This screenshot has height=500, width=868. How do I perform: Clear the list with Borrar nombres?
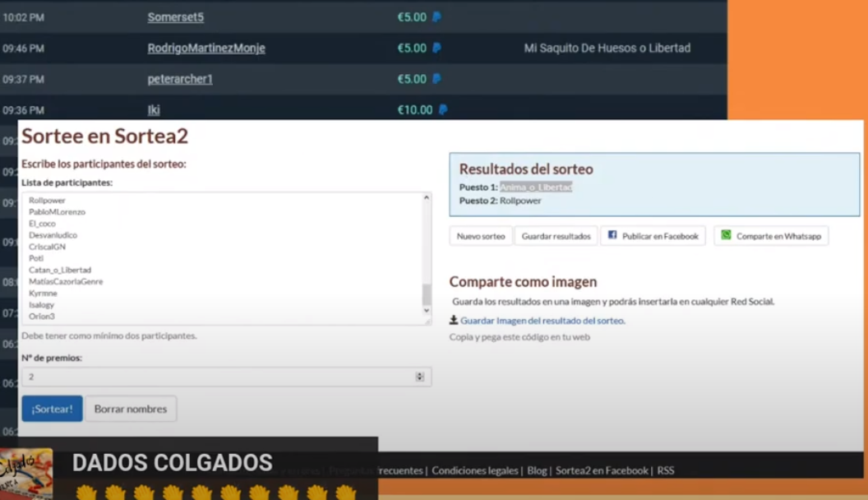pyautogui.click(x=131, y=409)
